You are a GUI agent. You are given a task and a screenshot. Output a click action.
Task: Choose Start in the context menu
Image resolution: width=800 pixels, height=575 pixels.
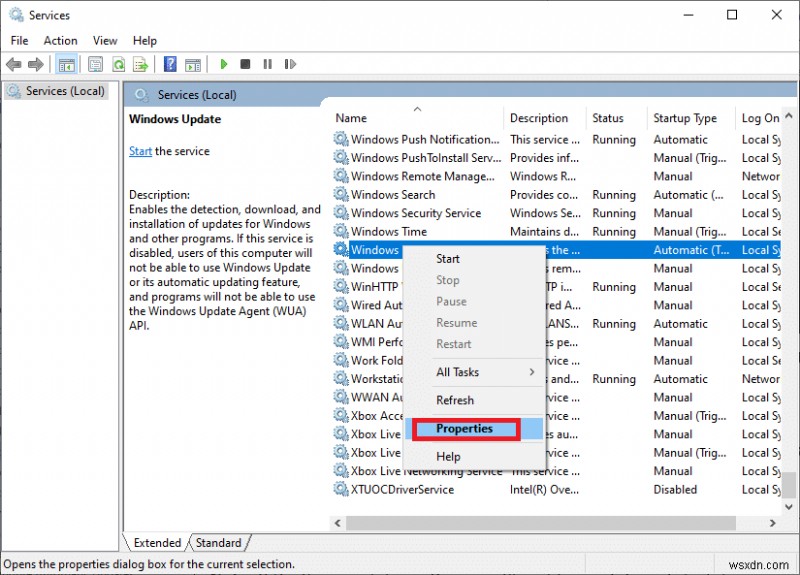tap(473, 259)
